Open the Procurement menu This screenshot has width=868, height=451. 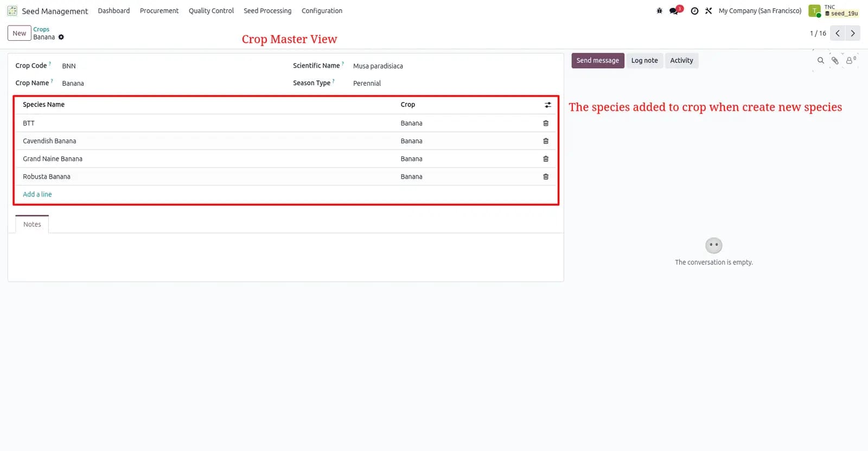[x=159, y=11]
